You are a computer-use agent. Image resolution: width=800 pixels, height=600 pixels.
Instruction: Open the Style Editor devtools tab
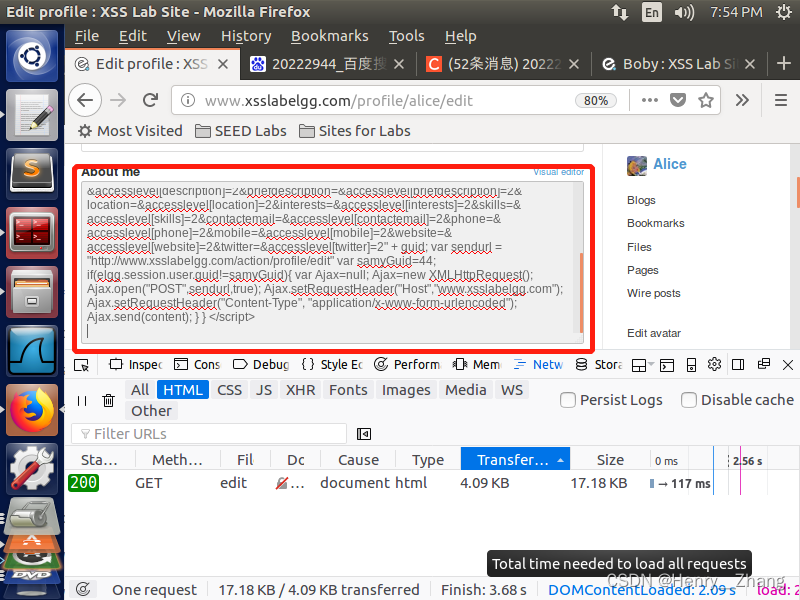click(332, 365)
